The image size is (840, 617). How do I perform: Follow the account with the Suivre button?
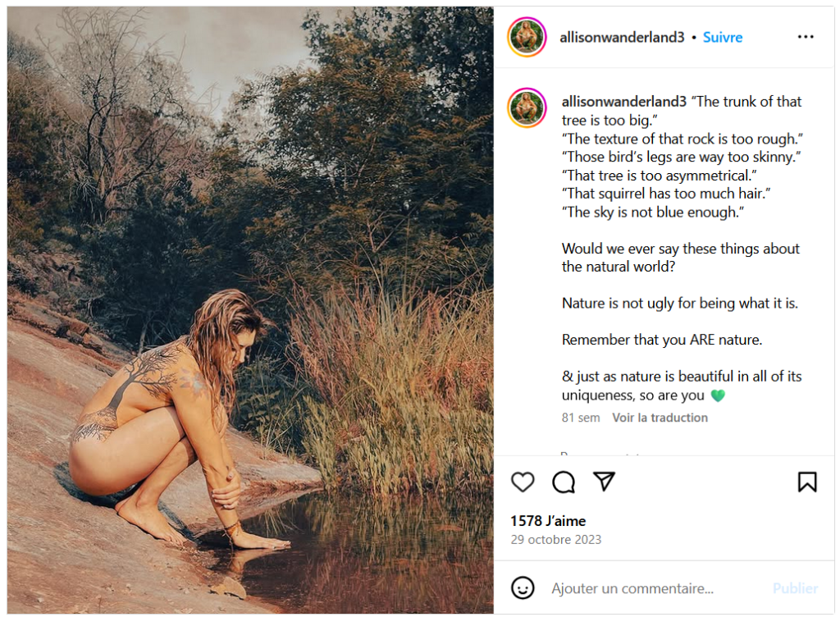(723, 37)
